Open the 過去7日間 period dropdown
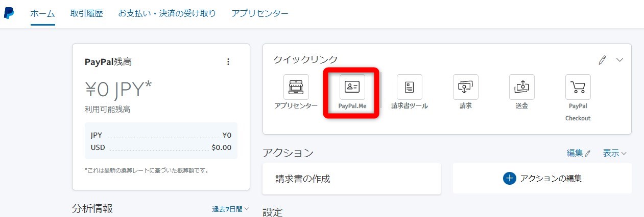The width and height of the screenshot is (644, 217). 231,209
